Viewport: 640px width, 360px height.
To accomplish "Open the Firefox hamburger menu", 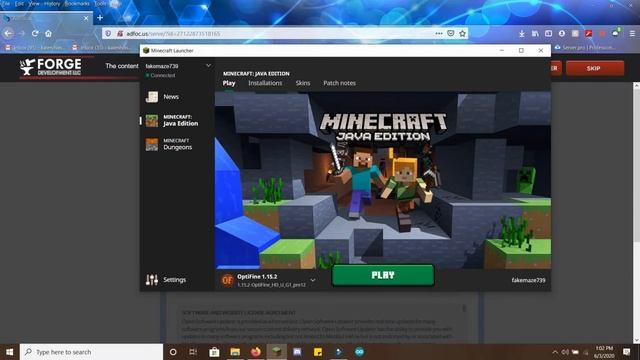I will coord(632,33).
